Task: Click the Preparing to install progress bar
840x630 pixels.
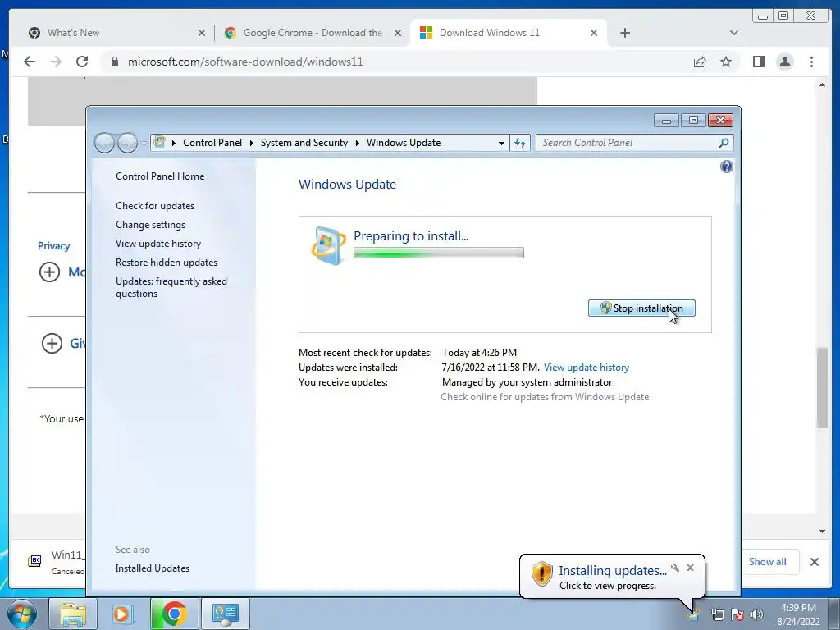Action: click(x=439, y=253)
